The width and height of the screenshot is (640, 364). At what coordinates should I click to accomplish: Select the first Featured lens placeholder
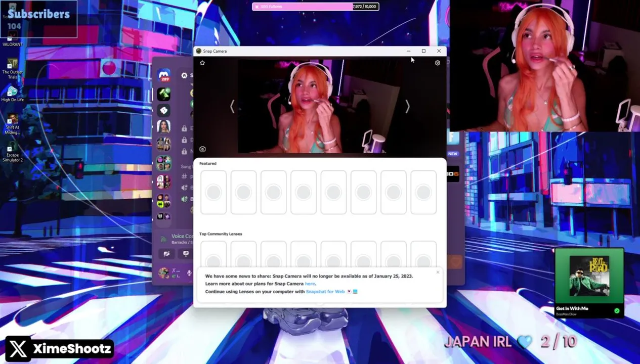[x=214, y=193]
